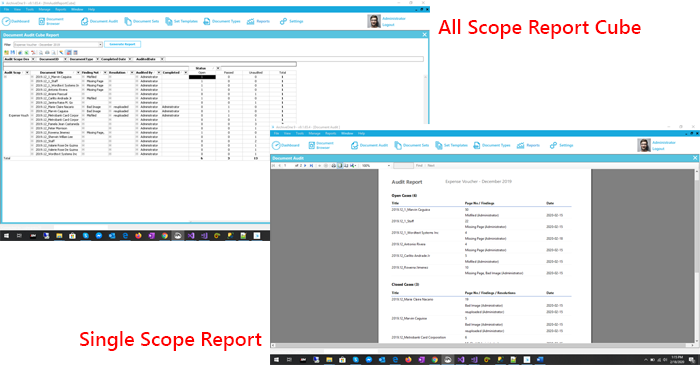Open export menu in audit report viewer toolbar
Image resolution: width=700 pixels, height=365 pixels.
click(x=353, y=166)
